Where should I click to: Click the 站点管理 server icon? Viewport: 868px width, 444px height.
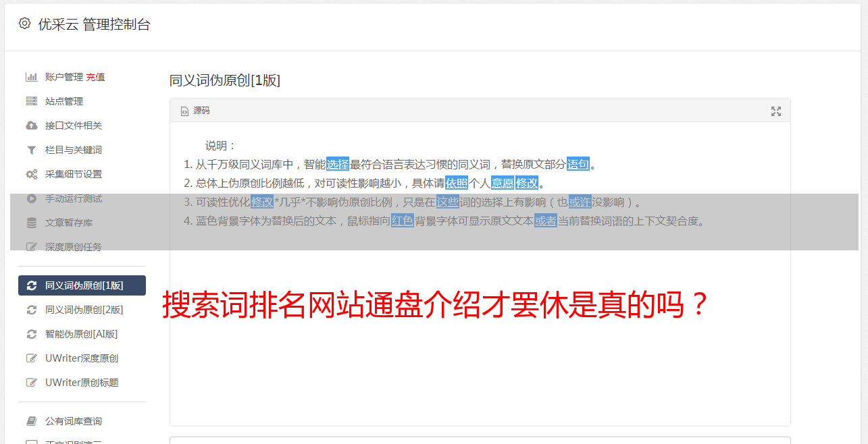(31, 101)
